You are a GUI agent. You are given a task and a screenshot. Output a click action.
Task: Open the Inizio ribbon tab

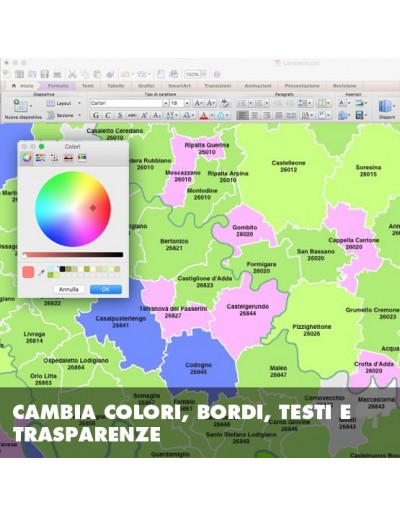point(23,86)
